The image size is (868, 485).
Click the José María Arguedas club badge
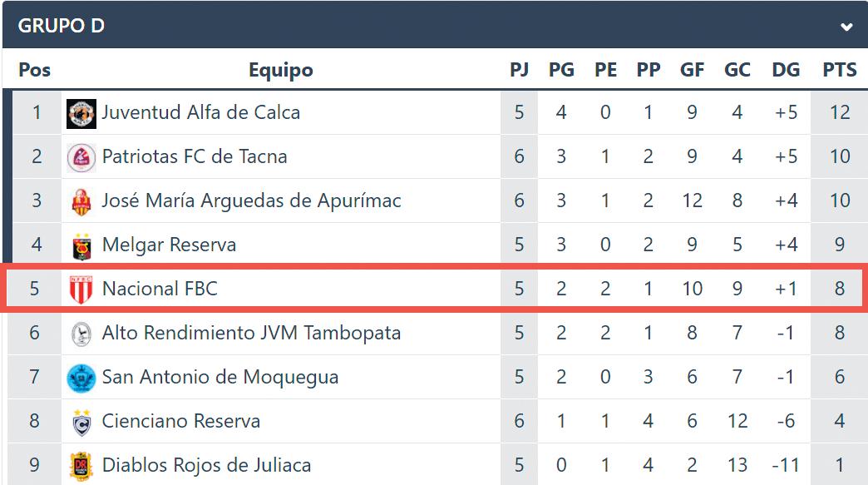(81, 202)
